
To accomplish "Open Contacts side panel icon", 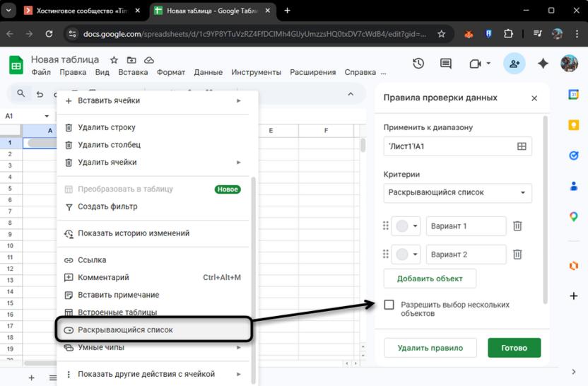I will pos(573,186).
